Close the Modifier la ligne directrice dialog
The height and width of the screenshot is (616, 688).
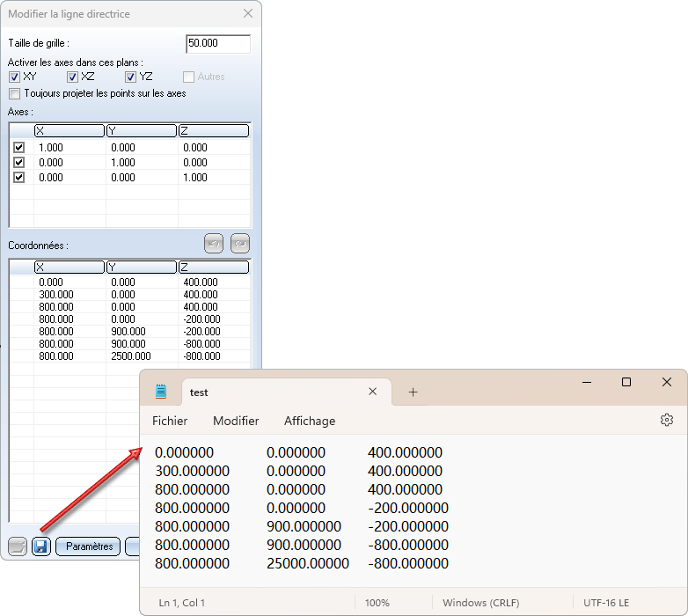click(x=247, y=14)
